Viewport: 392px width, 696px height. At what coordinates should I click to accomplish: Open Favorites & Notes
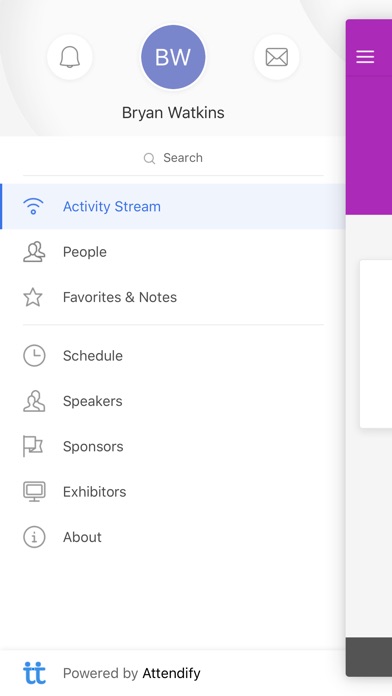173,297
